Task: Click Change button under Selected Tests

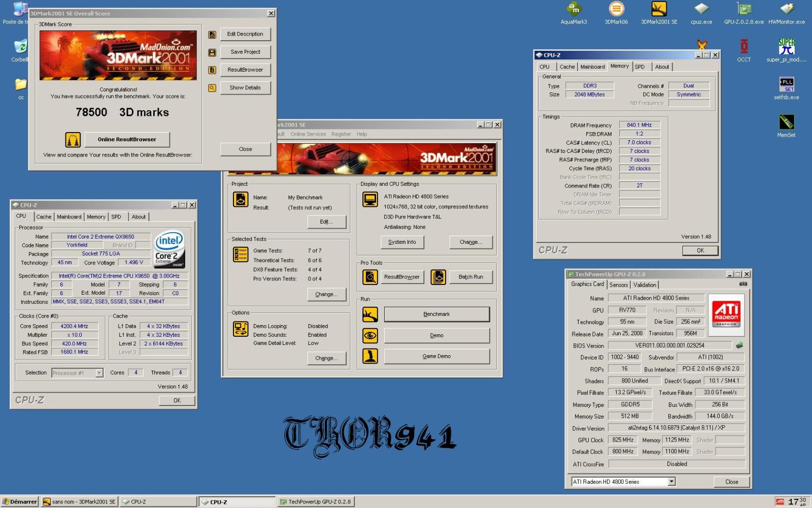Action: [x=327, y=295]
